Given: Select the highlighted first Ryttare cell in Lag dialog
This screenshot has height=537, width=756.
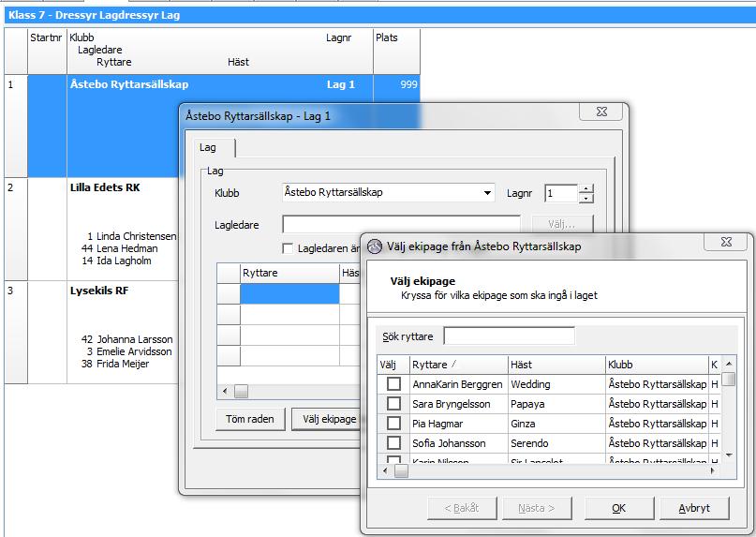Looking at the screenshot, I should tap(289, 294).
